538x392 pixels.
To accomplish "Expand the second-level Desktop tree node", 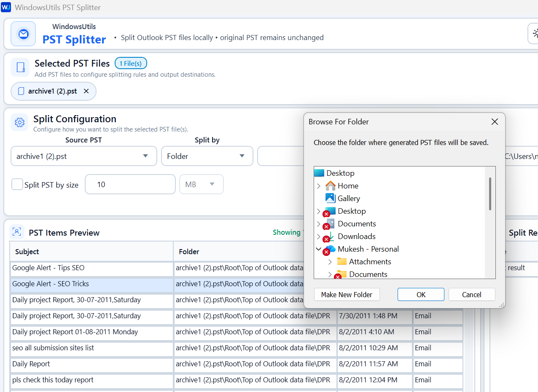I will pyautogui.click(x=319, y=211).
